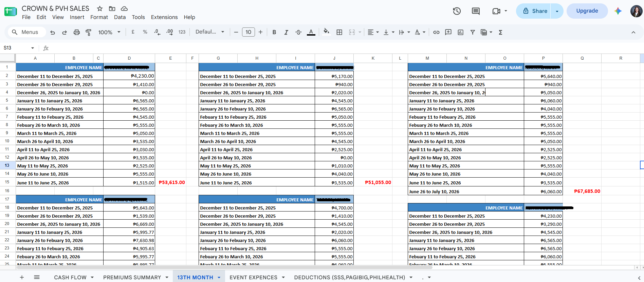Click the Upgrade button
Screen dimensions: 644x282
pos(587,11)
